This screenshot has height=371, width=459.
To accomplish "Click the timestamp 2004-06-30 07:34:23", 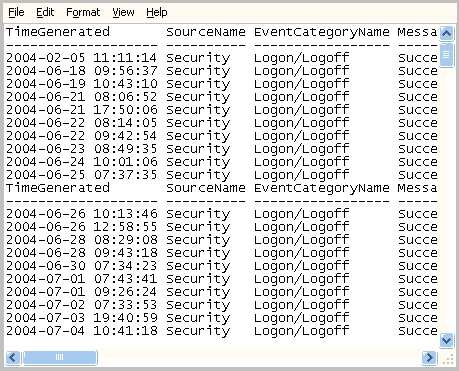I will 81,266.
